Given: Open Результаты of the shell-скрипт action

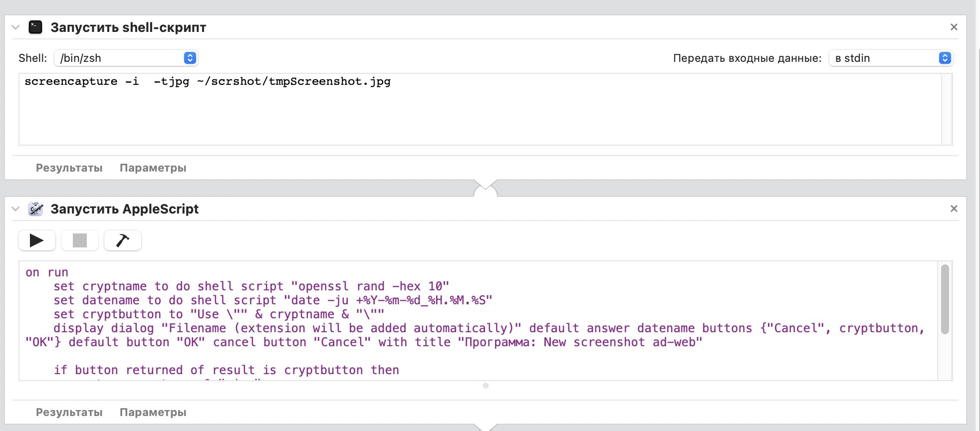Looking at the screenshot, I should tap(69, 168).
